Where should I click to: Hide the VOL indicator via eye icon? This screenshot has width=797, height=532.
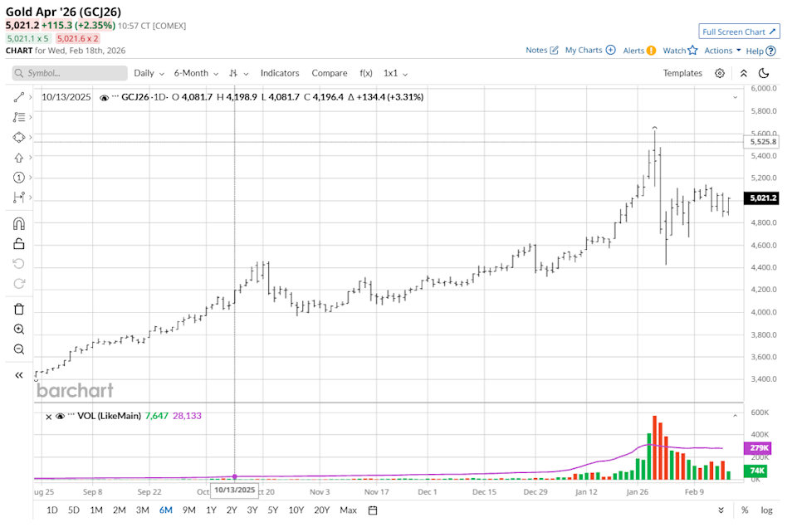point(60,417)
